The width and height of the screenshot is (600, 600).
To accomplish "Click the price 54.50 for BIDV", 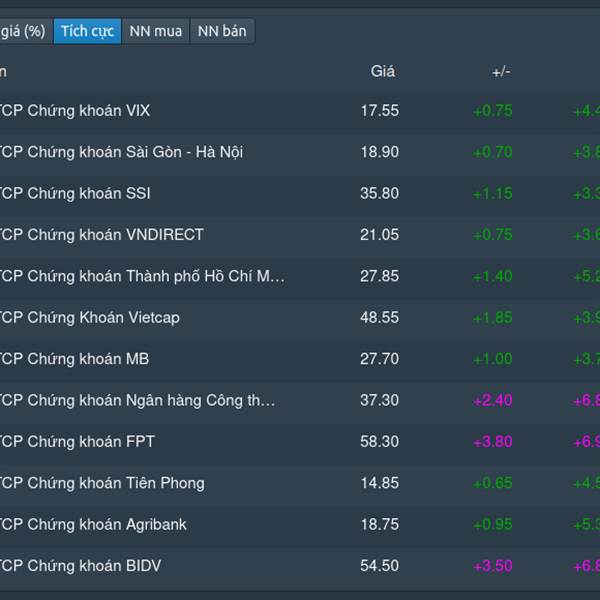I will 379,566.
